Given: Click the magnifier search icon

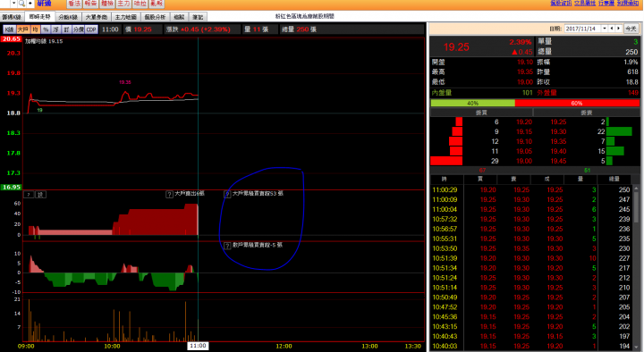Looking at the screenshot, I should pos(21,4).
